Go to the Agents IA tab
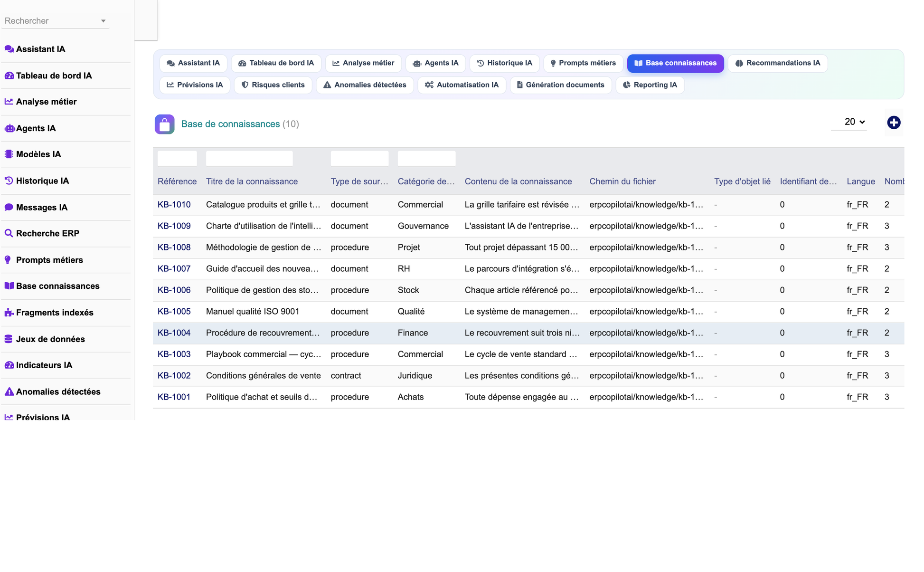The height and width of the screenshot is (572, 924). click(x=435, y=63)
